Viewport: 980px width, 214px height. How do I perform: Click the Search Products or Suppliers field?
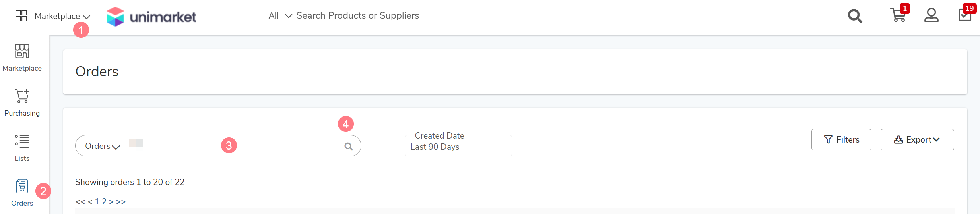[358, 15]
